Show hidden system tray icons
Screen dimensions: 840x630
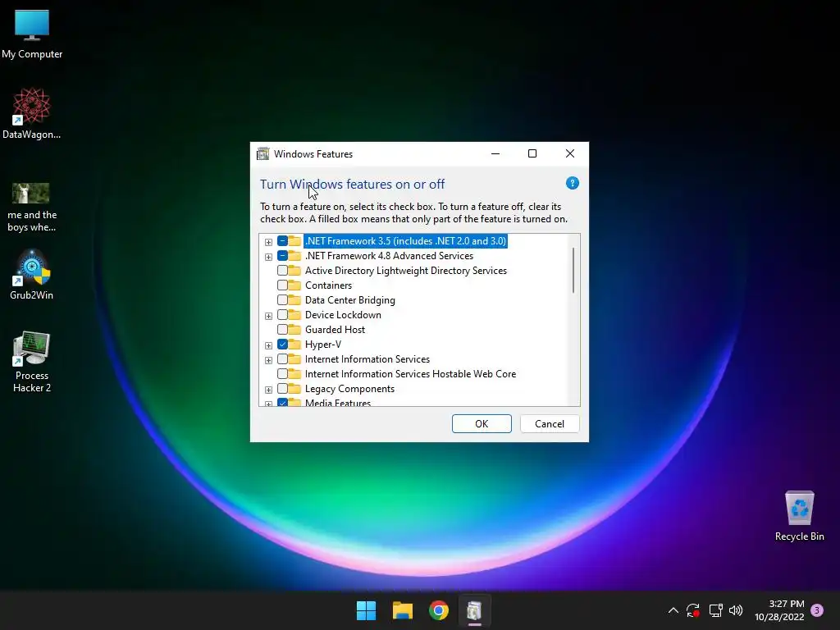pos(673,610)
